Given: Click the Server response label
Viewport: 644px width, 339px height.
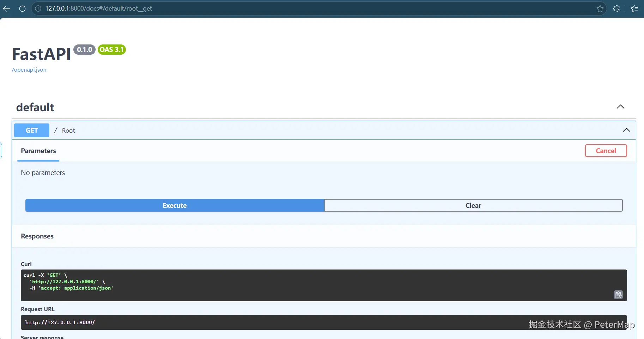Looking at the screenshot, I should click(x=42, y=337).
